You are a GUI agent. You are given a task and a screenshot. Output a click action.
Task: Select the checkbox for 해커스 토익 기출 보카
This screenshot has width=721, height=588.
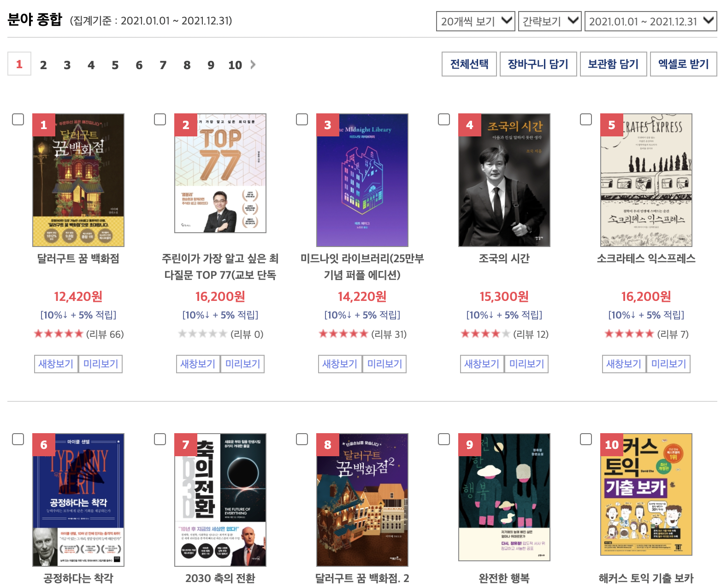coord(586,439)
